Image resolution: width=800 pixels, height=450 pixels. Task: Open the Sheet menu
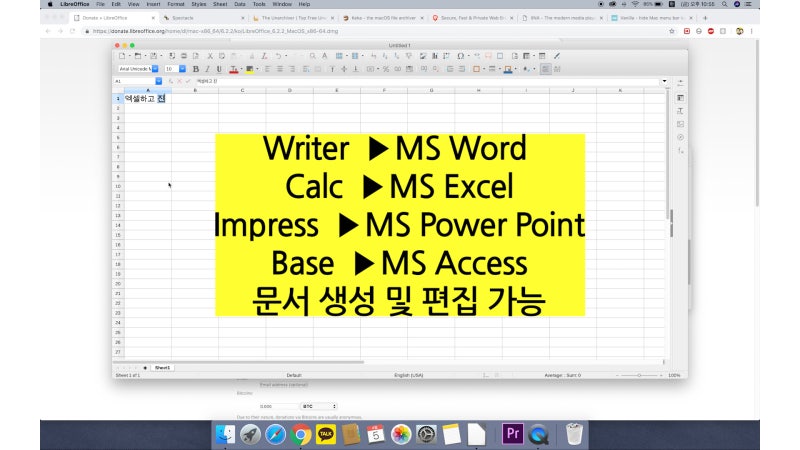220,4
